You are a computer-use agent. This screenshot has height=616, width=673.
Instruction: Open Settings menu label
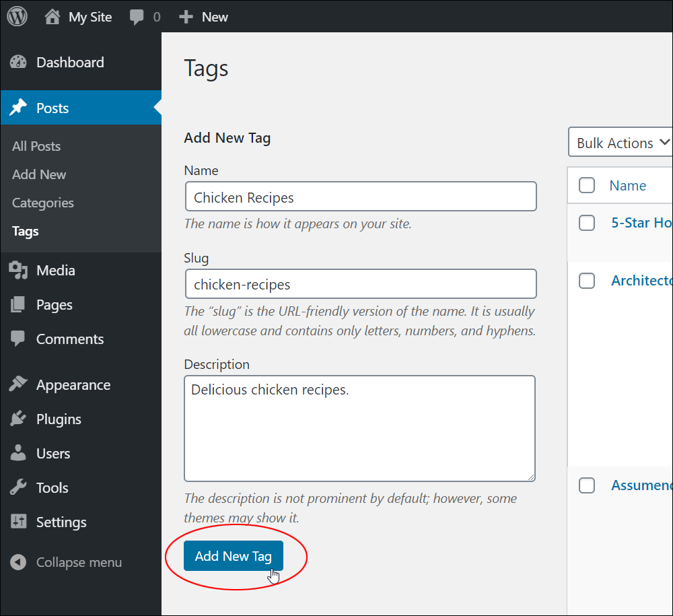click(x=61, y=522)
